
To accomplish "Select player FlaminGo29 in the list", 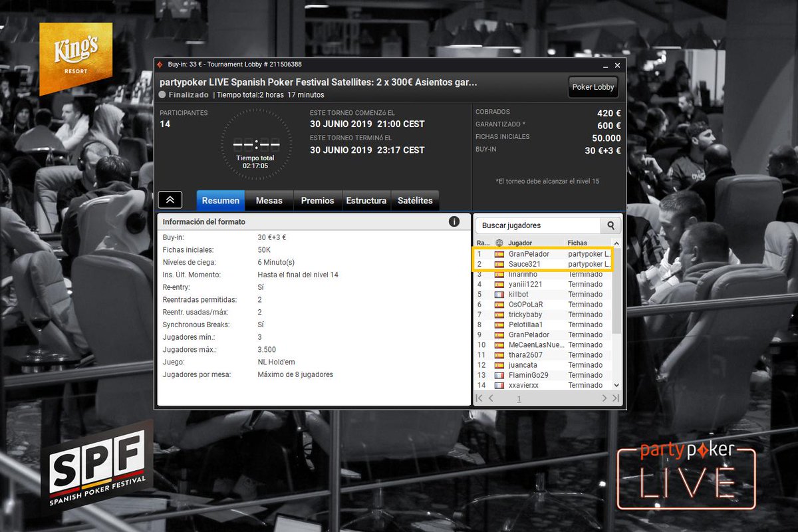I will 543,375.
